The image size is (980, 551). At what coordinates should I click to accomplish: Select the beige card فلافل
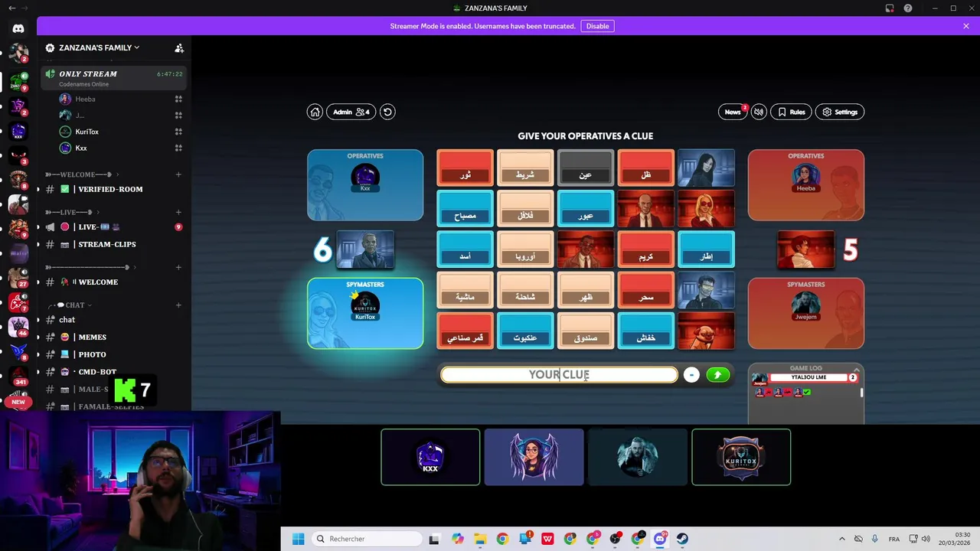525,209
